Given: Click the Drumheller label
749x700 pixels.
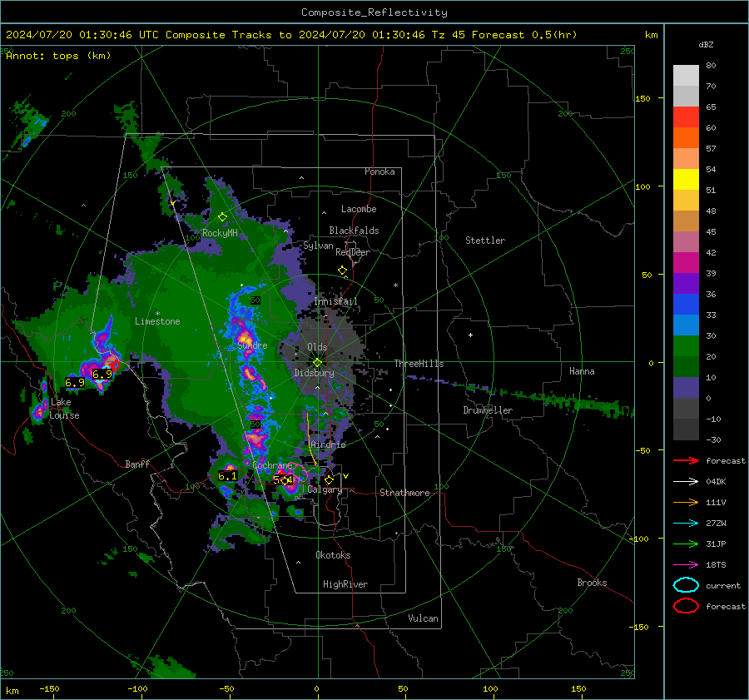Looking at the screenshot, I should (x=488, y=410).
